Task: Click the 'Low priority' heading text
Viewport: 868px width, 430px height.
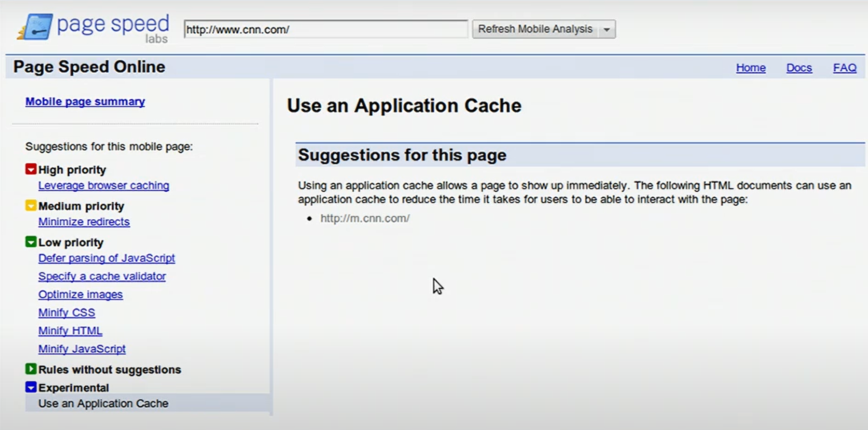Action: (x=71, y=242)
